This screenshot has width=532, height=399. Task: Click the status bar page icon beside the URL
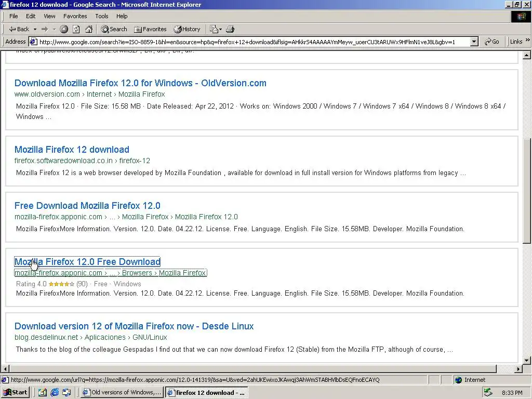(5, 380)
